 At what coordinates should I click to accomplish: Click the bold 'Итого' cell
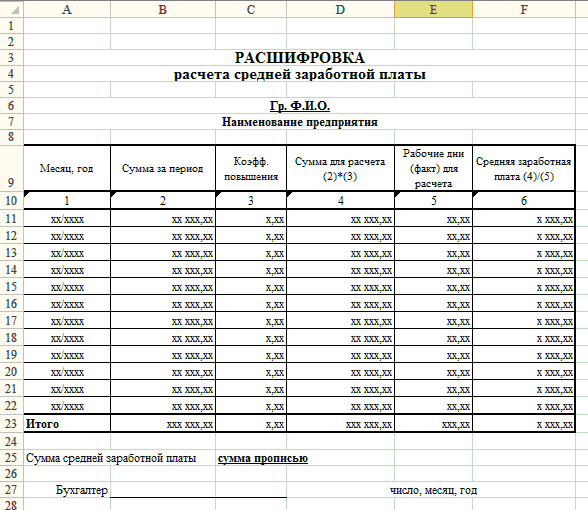[67, 424]
